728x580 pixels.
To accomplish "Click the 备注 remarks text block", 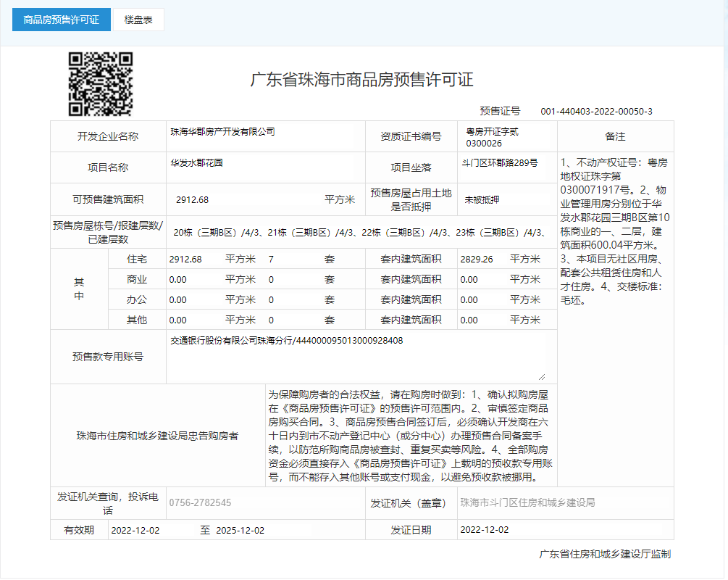I will coord(614,229).
